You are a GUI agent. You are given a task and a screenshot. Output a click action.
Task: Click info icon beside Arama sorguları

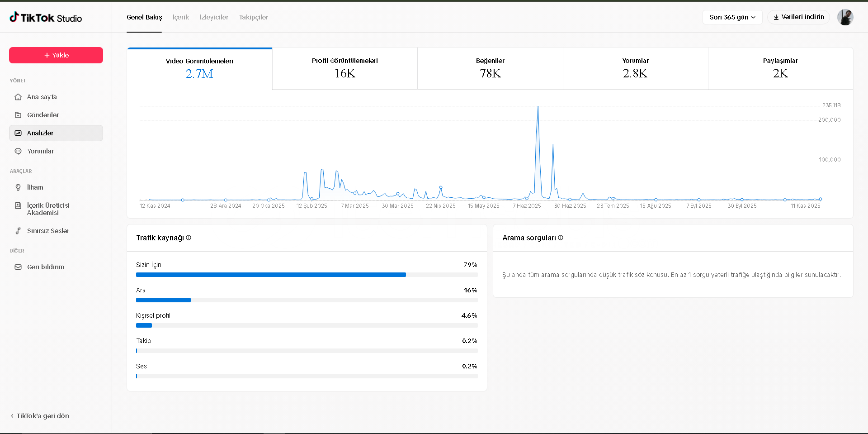561,238
